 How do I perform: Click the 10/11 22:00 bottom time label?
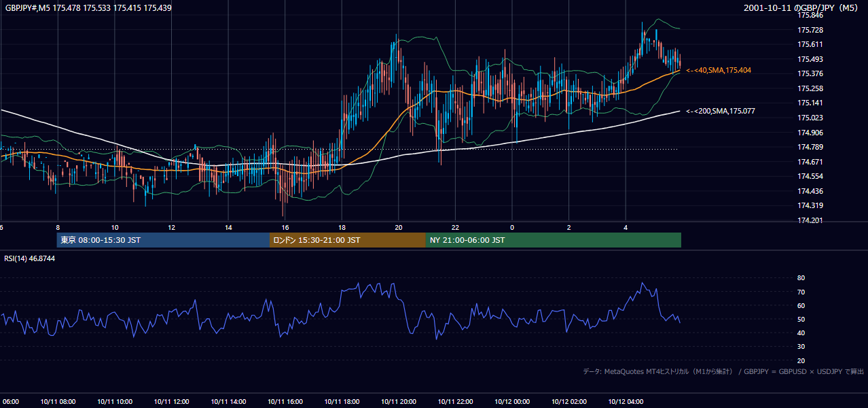(455, 401)
